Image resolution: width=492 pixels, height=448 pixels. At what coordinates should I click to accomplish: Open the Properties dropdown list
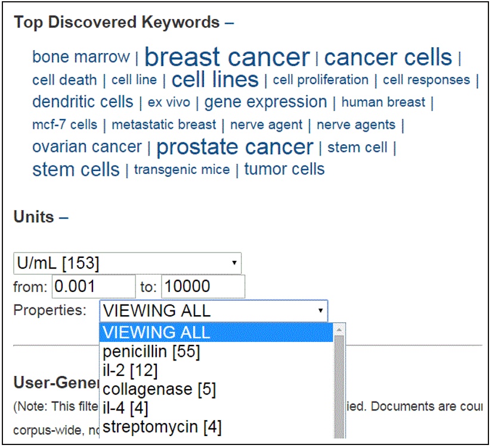pos(320,310)
